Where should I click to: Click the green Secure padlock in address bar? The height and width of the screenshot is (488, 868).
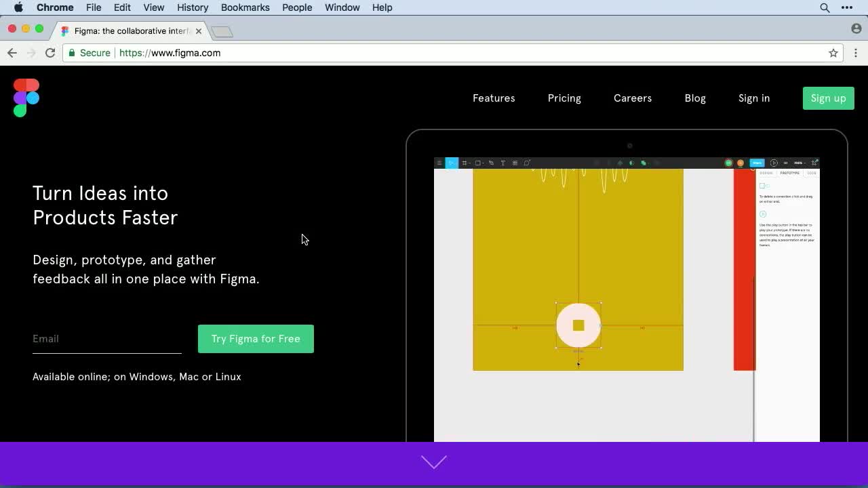coord(72,53)
